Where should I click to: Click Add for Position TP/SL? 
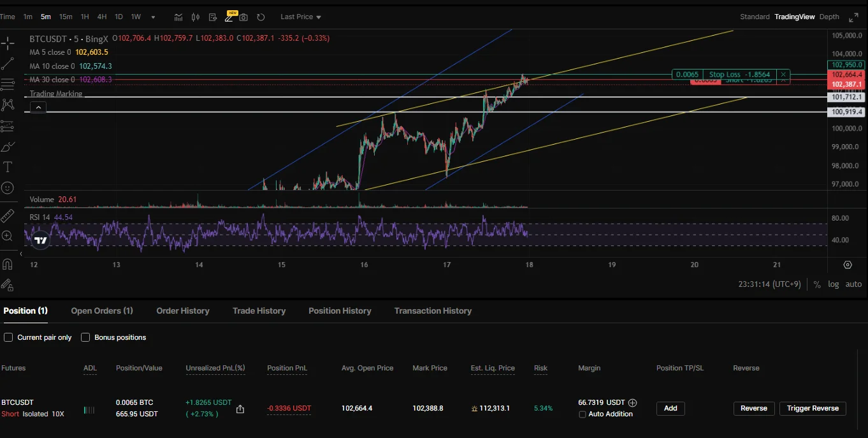pos(670,409)
